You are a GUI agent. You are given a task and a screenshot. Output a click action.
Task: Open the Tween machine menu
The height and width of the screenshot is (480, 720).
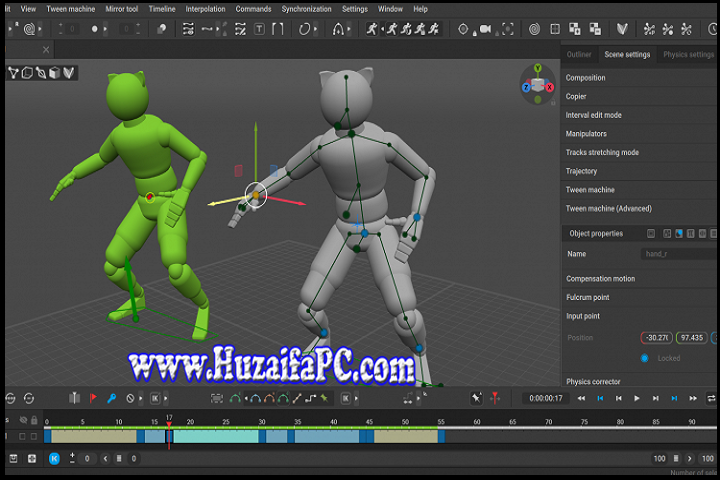[x=71, y=9]
